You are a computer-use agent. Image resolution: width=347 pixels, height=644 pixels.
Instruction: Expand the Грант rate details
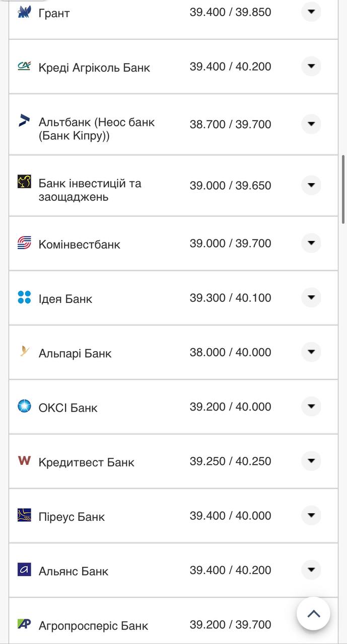click(311, 12)
